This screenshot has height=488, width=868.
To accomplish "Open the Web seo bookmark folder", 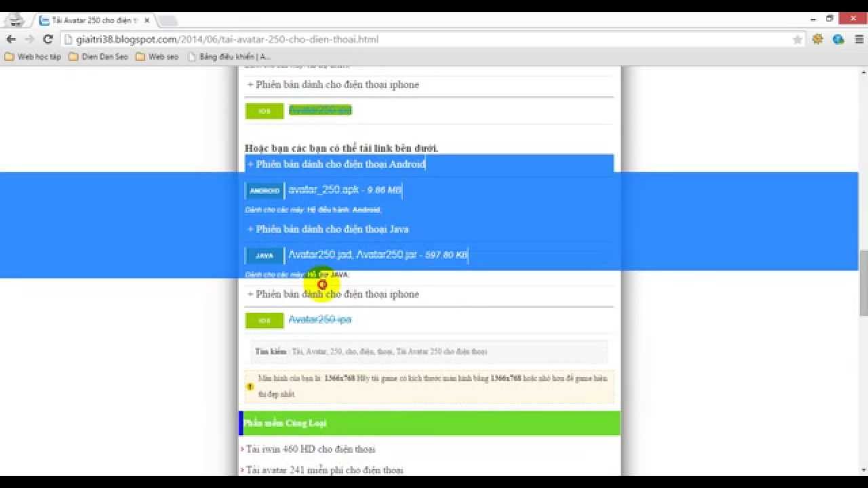I will 157,56.
